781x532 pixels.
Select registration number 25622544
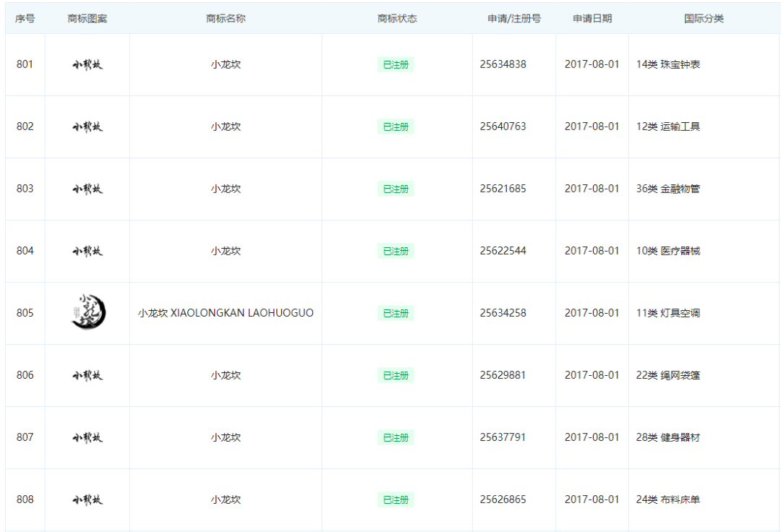[x=503, y=251]
